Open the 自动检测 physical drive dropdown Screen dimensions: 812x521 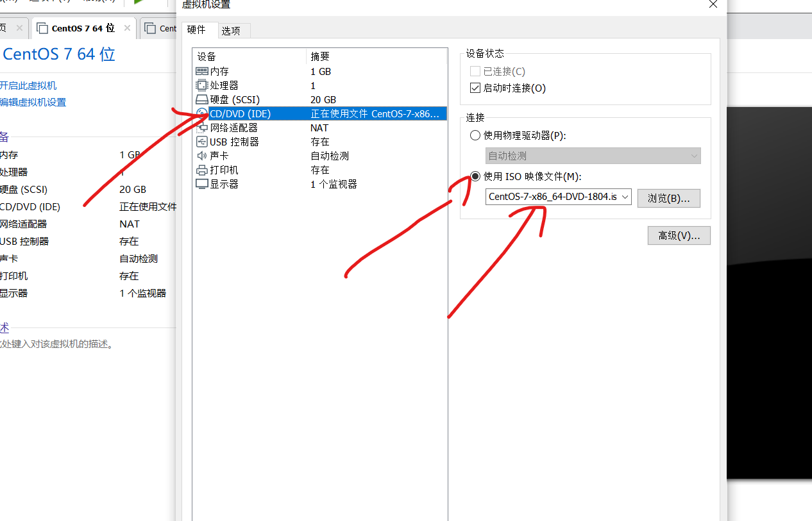pyautogui.click(x=593, y=156)
